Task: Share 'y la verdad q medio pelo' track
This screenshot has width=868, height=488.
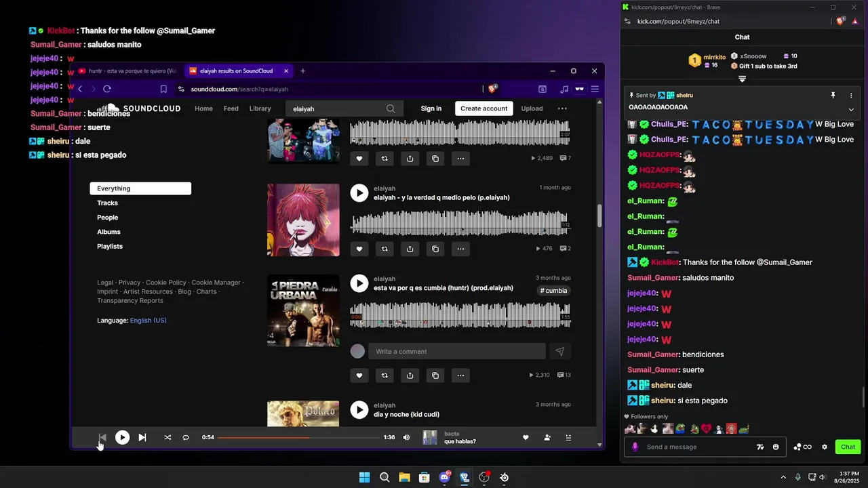Action: (410, 249)
